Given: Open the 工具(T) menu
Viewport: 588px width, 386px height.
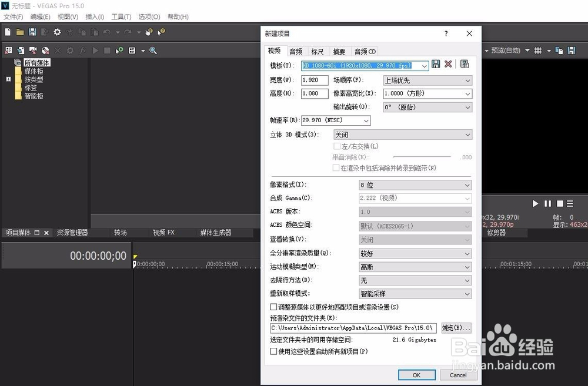Looking at the screenshot, I should pyautogui.click(x=121, y=17).
